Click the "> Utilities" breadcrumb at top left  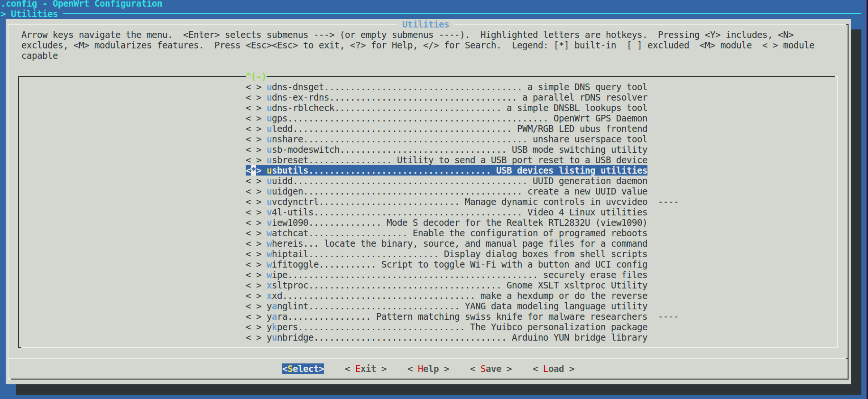(x=29, y=14)
